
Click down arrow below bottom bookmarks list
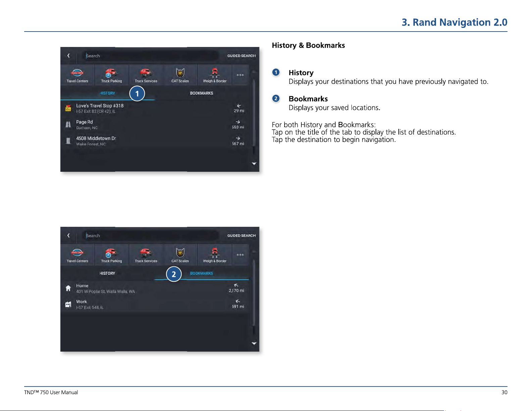coord(254,344)
